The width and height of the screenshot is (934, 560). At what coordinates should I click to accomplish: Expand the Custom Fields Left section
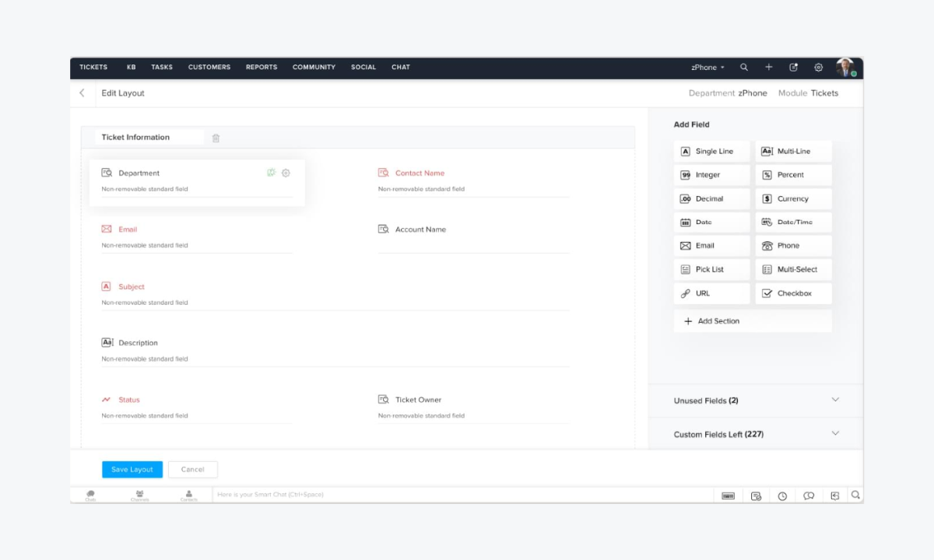tap(835, 433)
